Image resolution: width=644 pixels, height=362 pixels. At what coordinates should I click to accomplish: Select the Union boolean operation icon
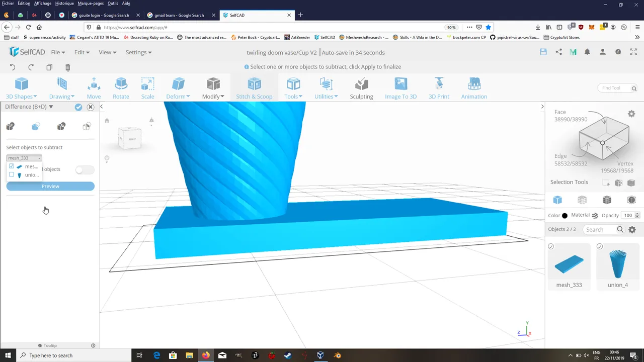[x=10, y=126]
